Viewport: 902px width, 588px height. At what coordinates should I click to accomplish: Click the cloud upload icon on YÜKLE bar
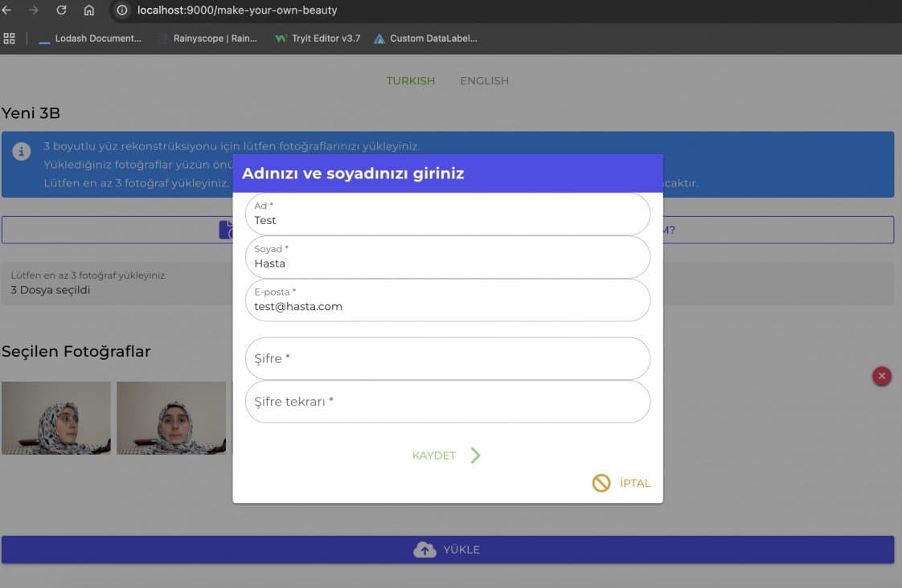point(424,549)
